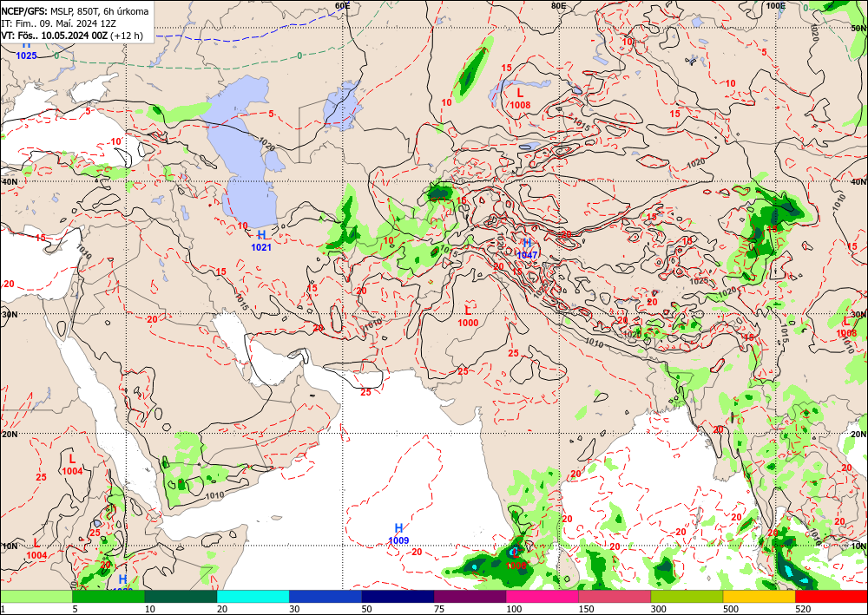This screenshot has height=615, width=868.
Task: Click the valid time 'VT: Fös.. 10.05.2024 00Z'
Action: click(54, 36)
